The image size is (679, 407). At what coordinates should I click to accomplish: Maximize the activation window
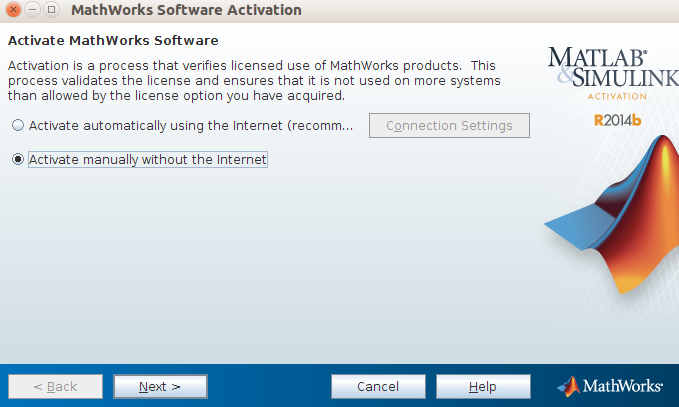pos(50,10)
